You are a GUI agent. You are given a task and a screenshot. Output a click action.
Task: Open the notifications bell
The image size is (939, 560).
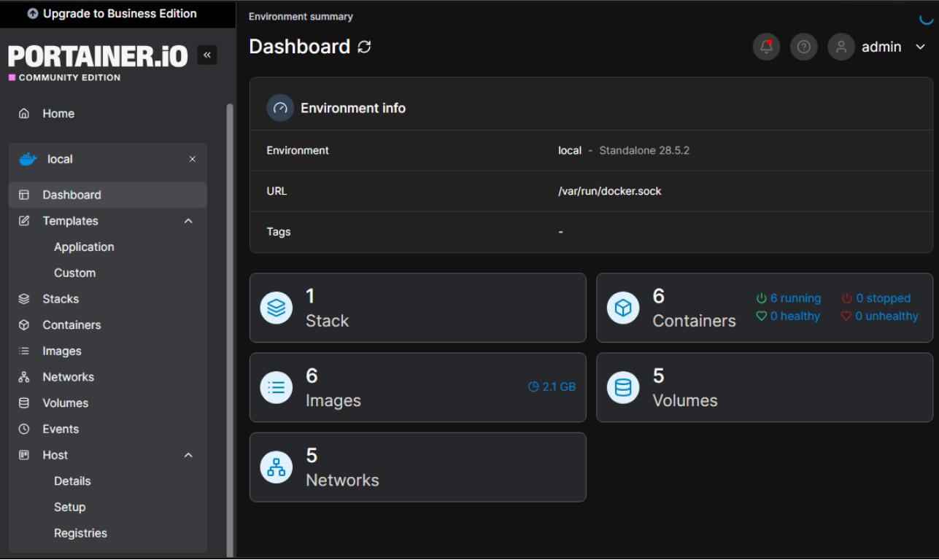point(766,46)
